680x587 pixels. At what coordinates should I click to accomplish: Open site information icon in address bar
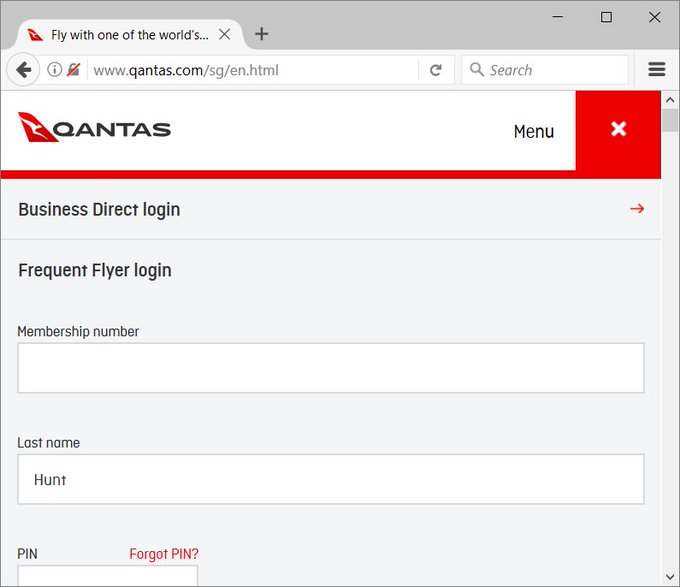(x=54, y=69)
